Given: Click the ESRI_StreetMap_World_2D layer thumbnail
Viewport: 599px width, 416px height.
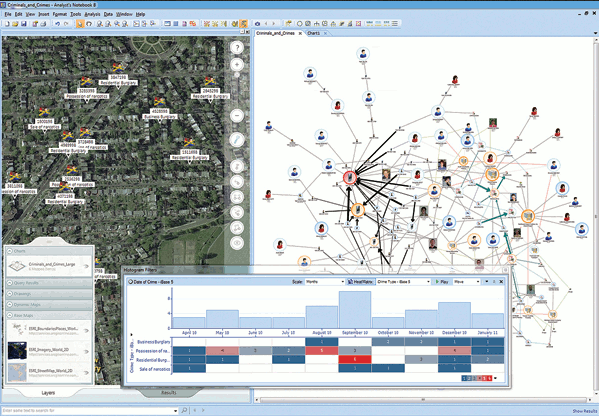Looking at the screenshot, I should pyautogui.click(x=18, y=372).
